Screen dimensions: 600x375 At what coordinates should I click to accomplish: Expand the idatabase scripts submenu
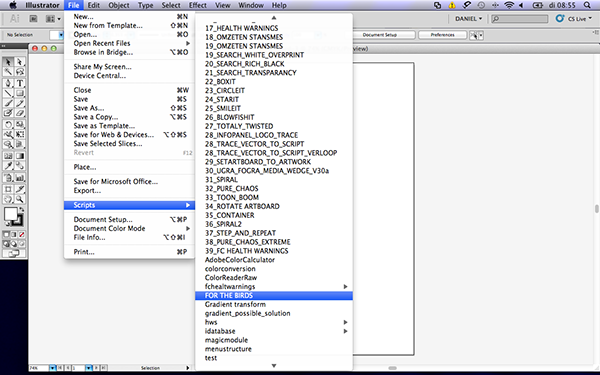click(x=345, y=331)
